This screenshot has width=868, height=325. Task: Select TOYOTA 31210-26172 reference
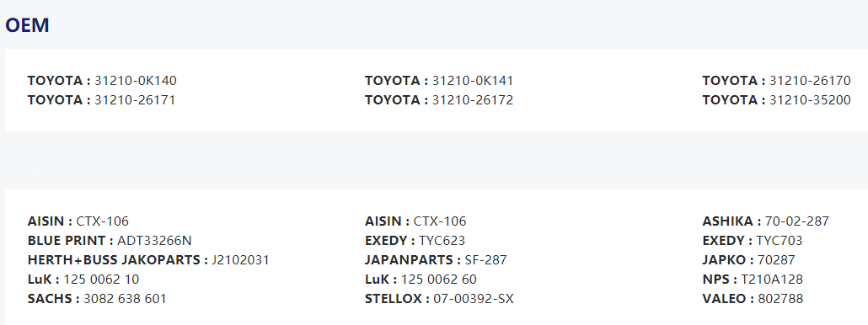(439, 100)
